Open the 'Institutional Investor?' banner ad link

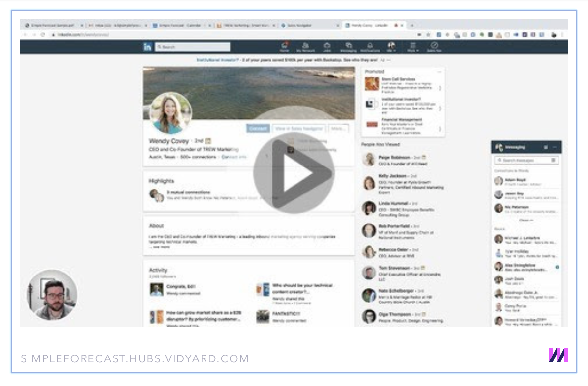pos(217,60)
